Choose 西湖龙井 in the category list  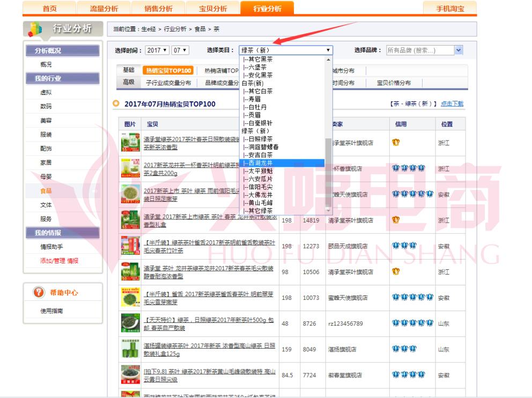point(282,163)
